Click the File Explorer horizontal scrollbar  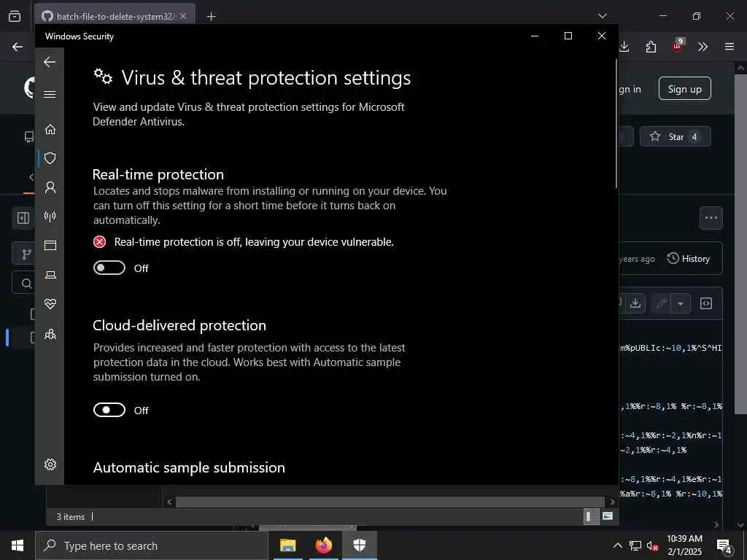(390, 502)
